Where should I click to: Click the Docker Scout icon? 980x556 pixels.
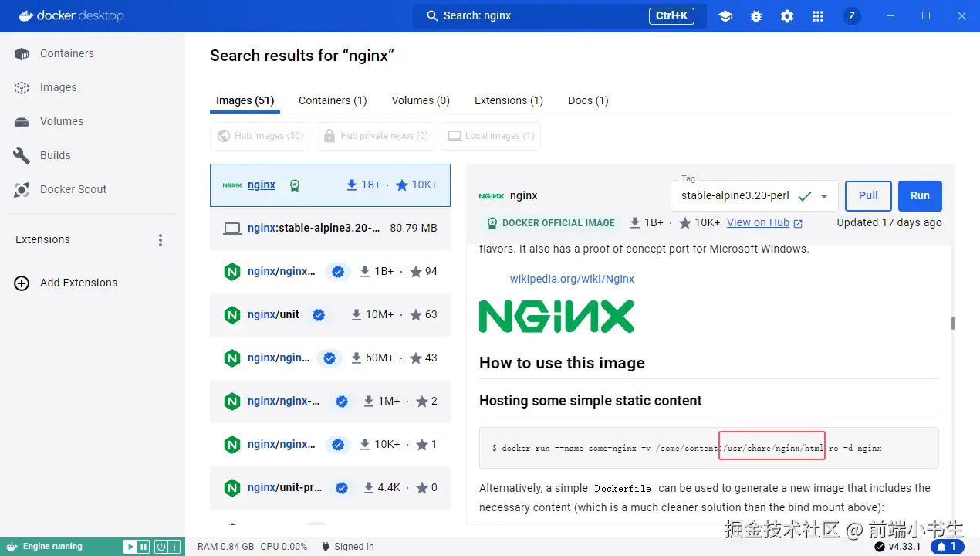point(22,190)
